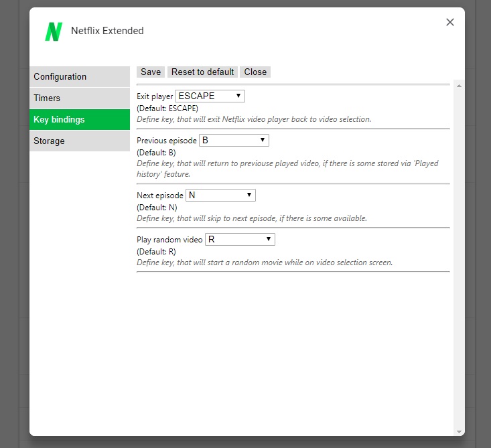Open the Configuration tab
491x448 pixels.
[x=80, y=77]
